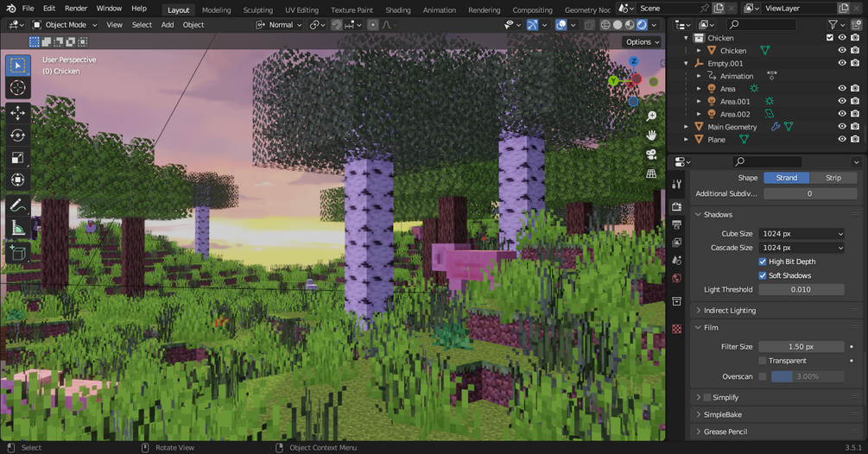Open the View Layer properties tab
This screenshot has height=454, width=868.
(x=676, y=243)
